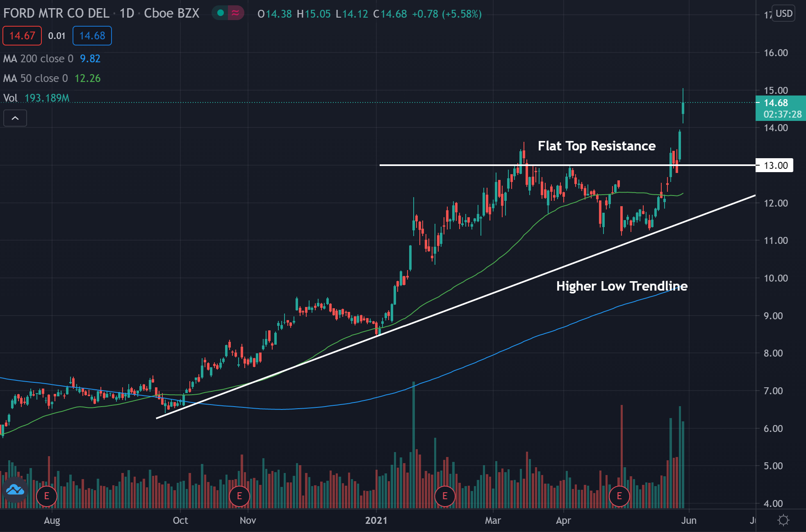Open the earnings marker after April
Viewport: 806px width, 532px height.
click(x=619, y=496)
